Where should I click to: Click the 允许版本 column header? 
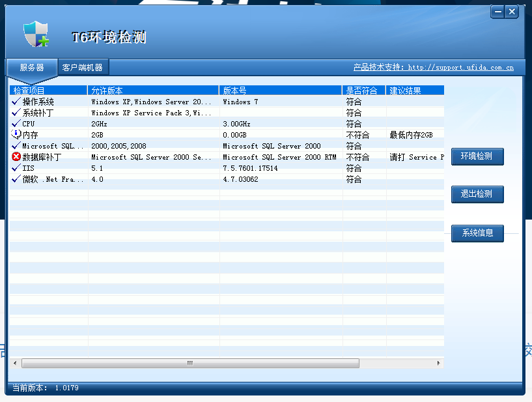click(x=153, y=91)
